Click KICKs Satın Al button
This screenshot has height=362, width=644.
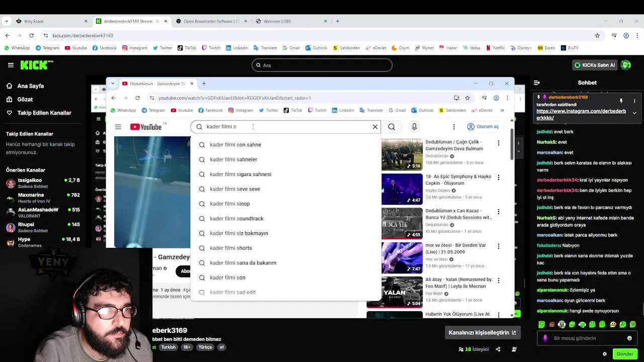595,65
